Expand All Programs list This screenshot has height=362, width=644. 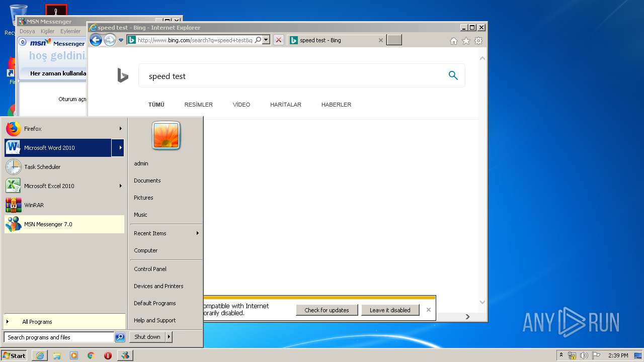pos(64,322)
